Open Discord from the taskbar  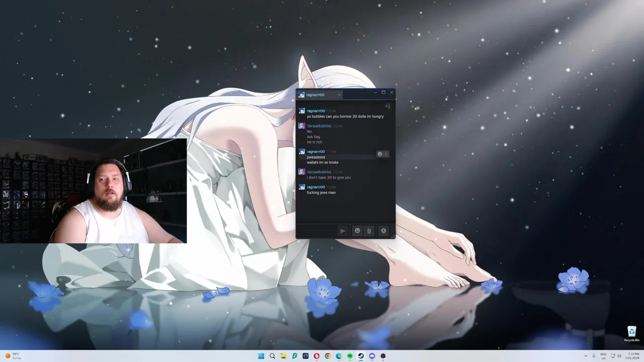(x=372, y=356)
